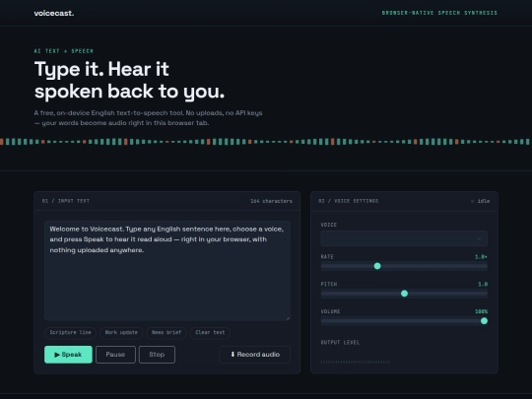This screenshot has height=399, width=532.
Task: Open the Voice dropdown
Action: point(404,238)
